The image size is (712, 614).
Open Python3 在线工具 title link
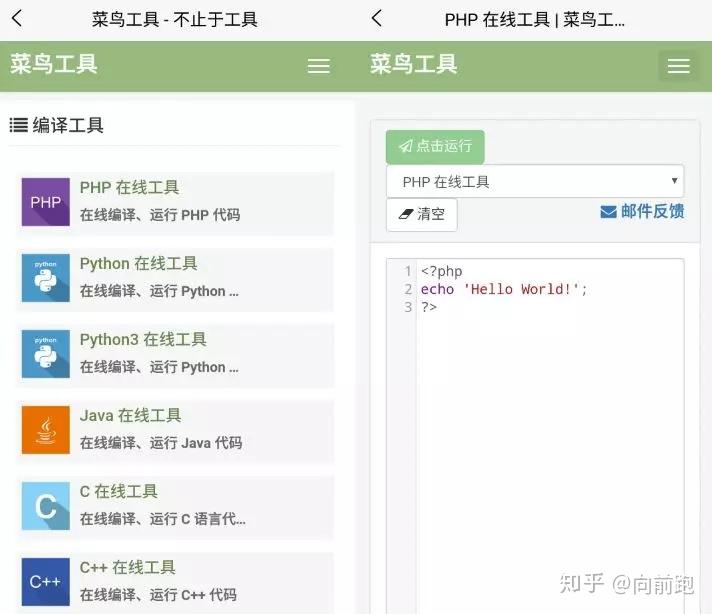[143, 339]
